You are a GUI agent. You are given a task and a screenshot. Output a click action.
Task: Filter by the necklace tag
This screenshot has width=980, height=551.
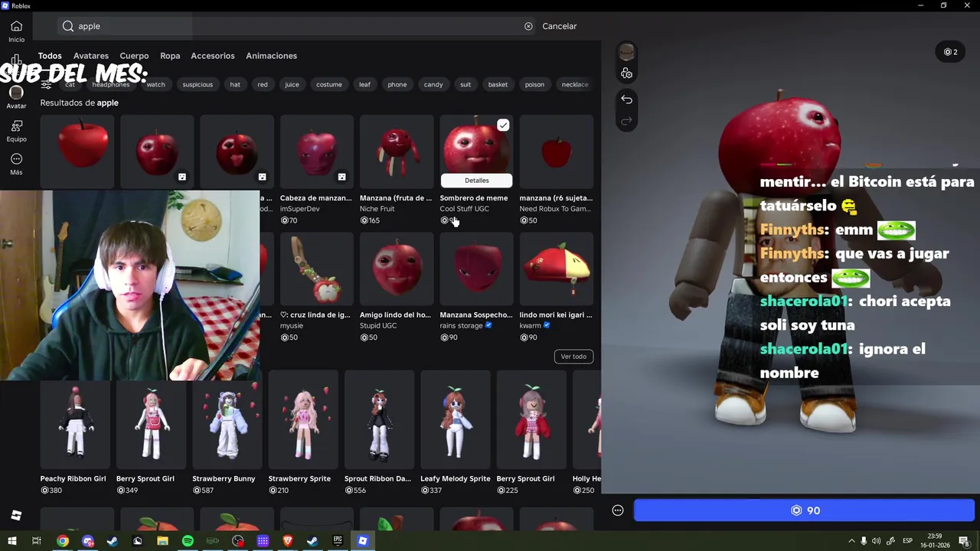(x=575, y=84)
